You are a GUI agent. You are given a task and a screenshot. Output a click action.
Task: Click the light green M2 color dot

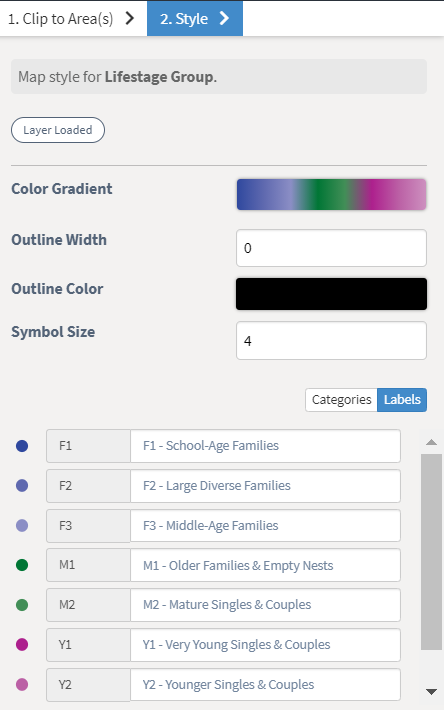point(22,605)
